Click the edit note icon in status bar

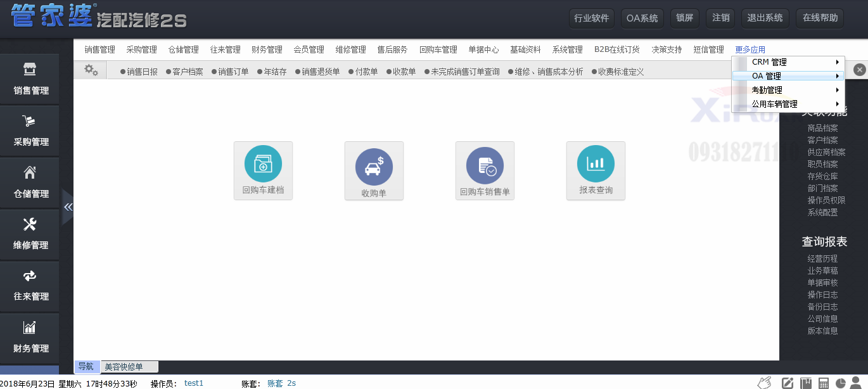click(x=788, y=383)
